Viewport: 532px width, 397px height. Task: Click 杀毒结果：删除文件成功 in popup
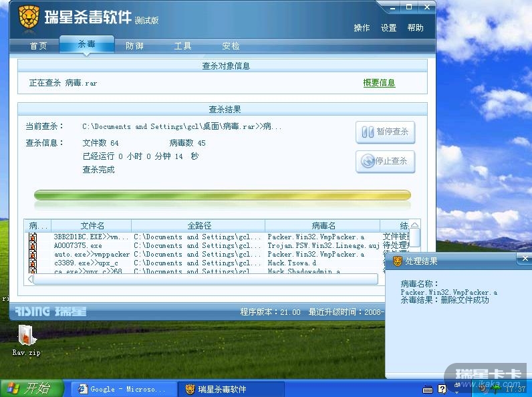pos(444,300)
